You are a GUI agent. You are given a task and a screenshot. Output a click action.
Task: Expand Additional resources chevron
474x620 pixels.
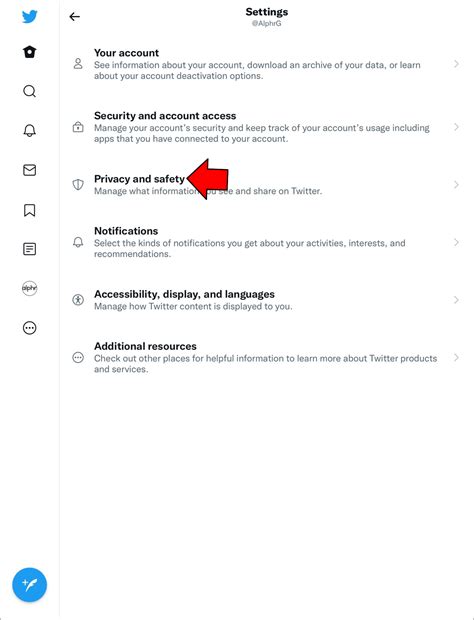pyautogui.click(x=456, y=357)
